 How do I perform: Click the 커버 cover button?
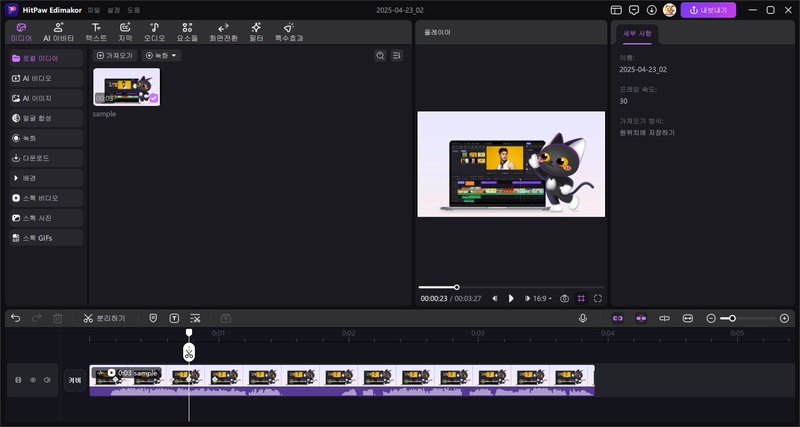coord(75,380)
